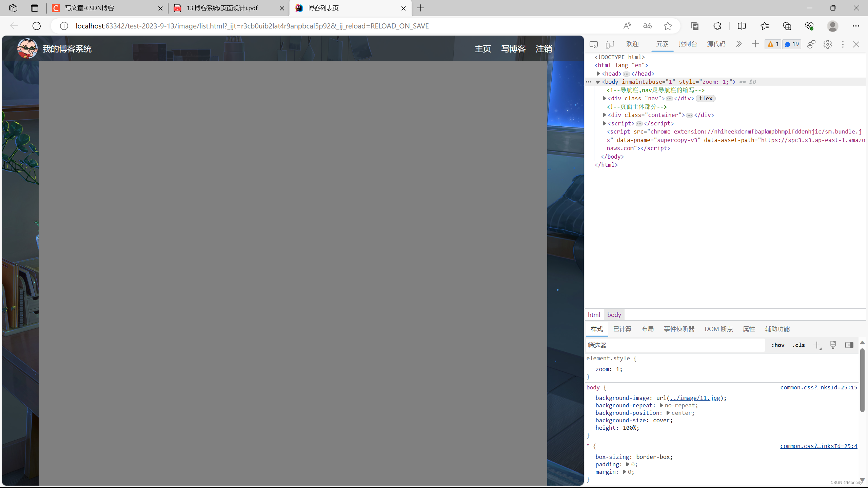This screenshot has width=868, height=488.
Task: Open the DOM 断点 pane tab
Action: [x=719, y=329]
